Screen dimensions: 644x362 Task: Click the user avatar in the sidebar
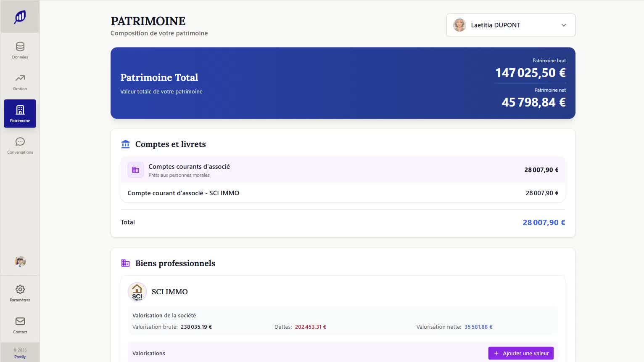[20, 261]
